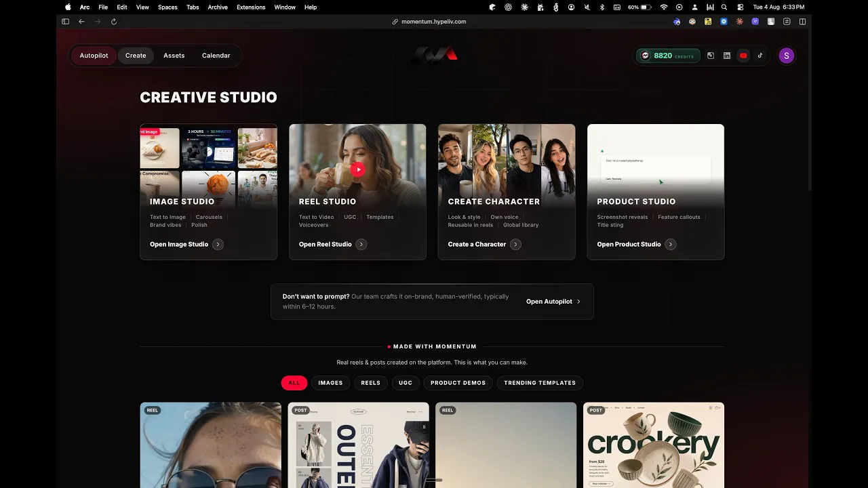Open Reel Studio link

tap(325, 244)
